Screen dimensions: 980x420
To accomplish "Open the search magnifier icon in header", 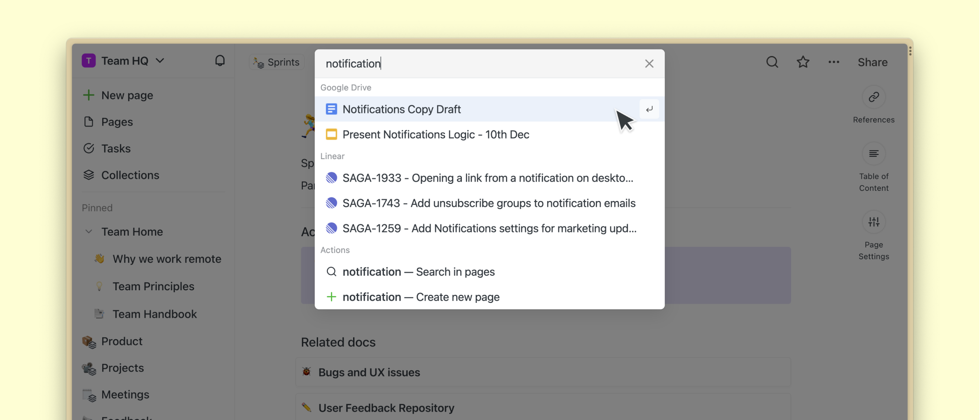I will point(772,62).
